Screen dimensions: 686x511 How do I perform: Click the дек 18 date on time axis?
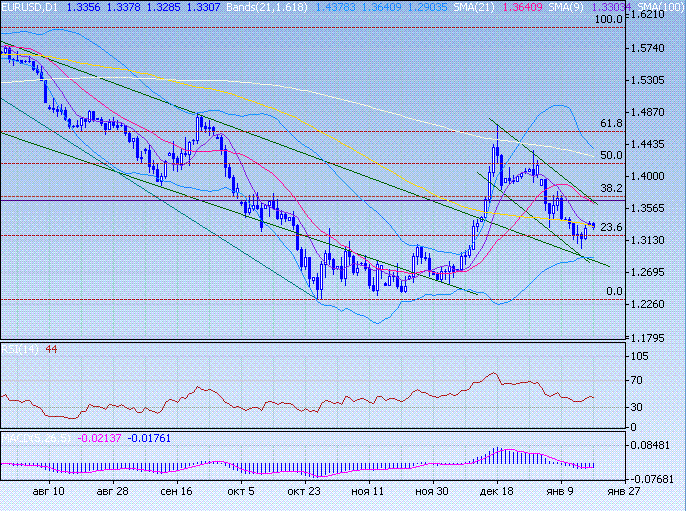coord(495,492)
